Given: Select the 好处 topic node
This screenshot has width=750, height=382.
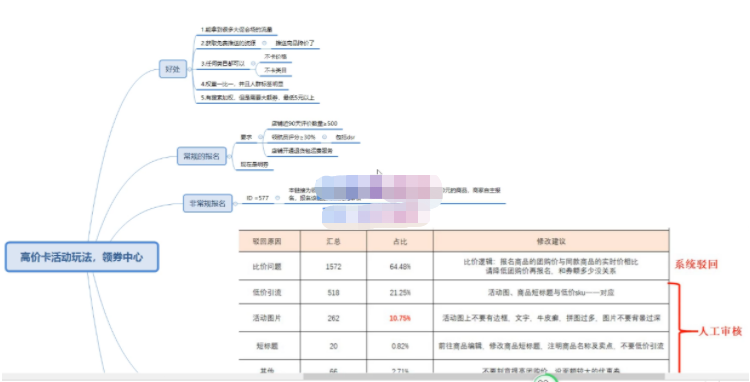Looking at the screenshot, I should pos(173,69).
